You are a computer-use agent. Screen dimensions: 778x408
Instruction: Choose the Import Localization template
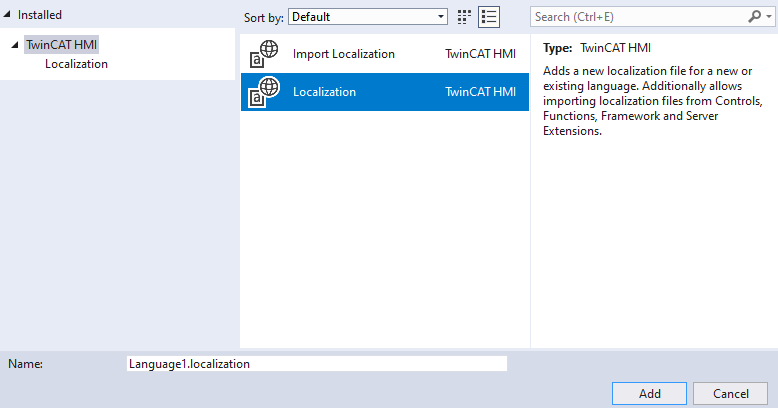click(x=385, y=54)
